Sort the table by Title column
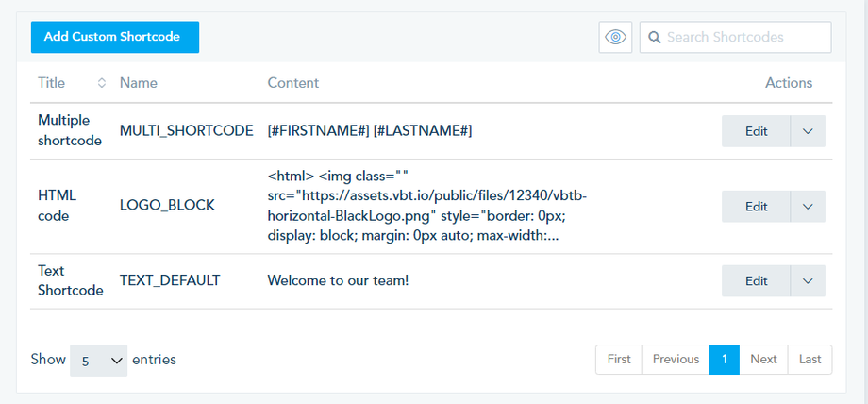Viewport: 868px width, 404px height. pos(101,83)
